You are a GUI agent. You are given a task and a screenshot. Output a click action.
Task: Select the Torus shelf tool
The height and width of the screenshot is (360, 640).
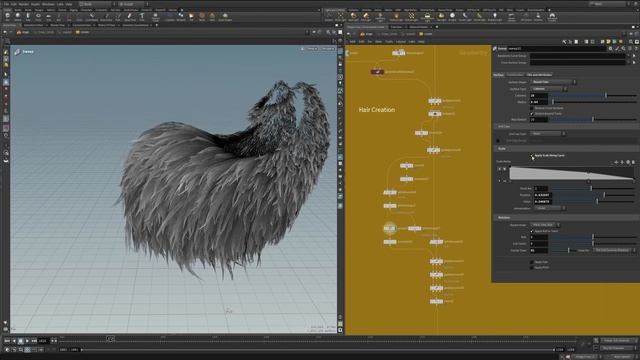(x=38, y=16)
